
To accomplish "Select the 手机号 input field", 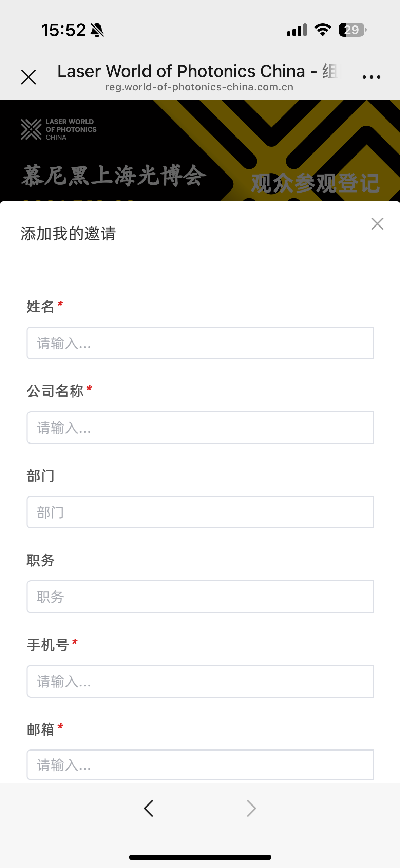I will pos(200,681).
